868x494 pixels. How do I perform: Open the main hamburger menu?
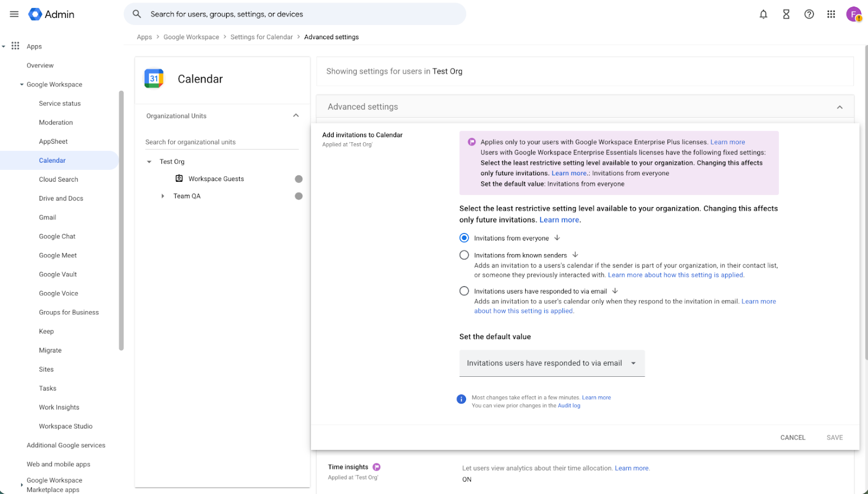point(14,14)
